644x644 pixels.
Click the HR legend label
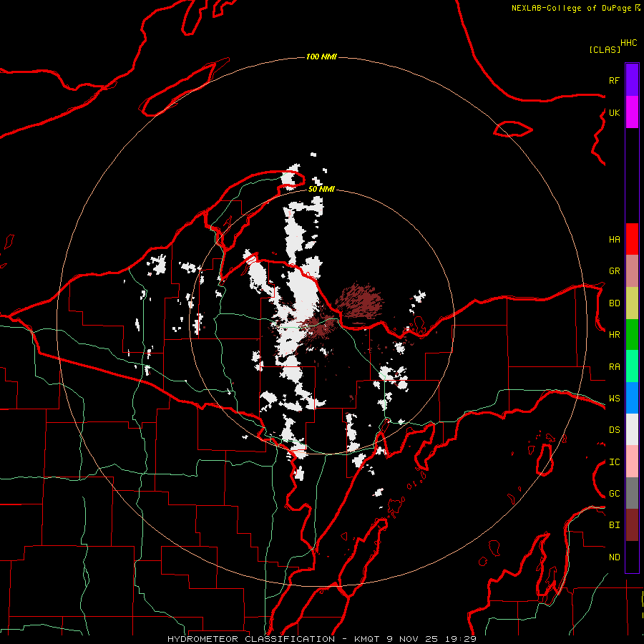(614, 335)
